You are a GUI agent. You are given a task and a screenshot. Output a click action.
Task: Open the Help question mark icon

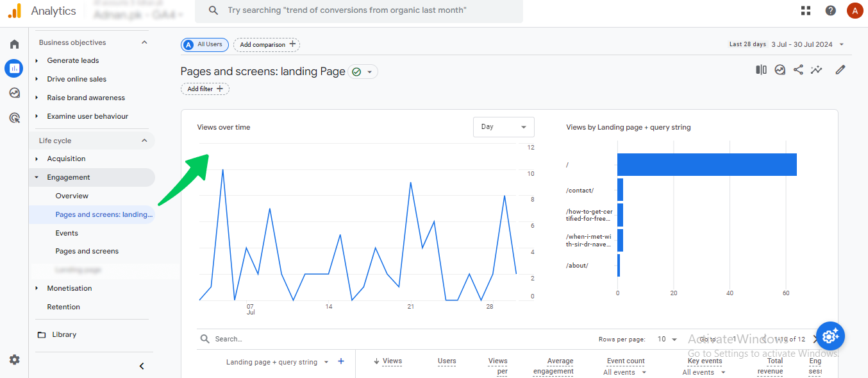tap(830, 10)
